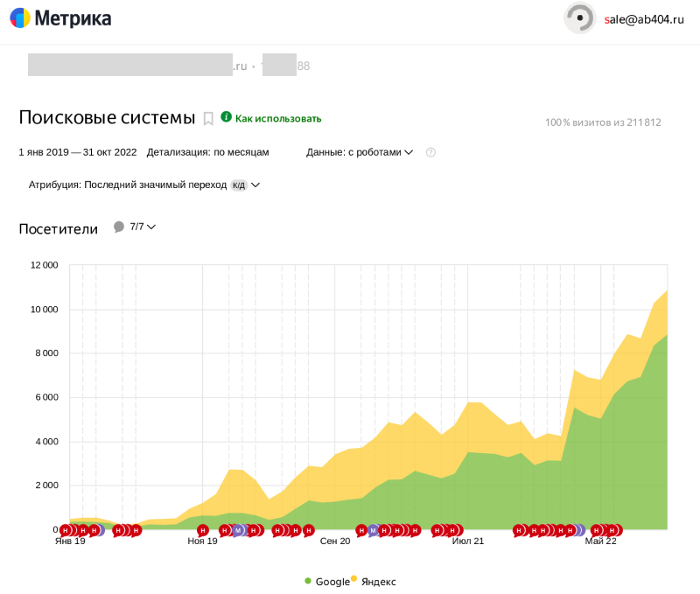Click the annotation marker above Ноя 19

[x=203, y=530]
